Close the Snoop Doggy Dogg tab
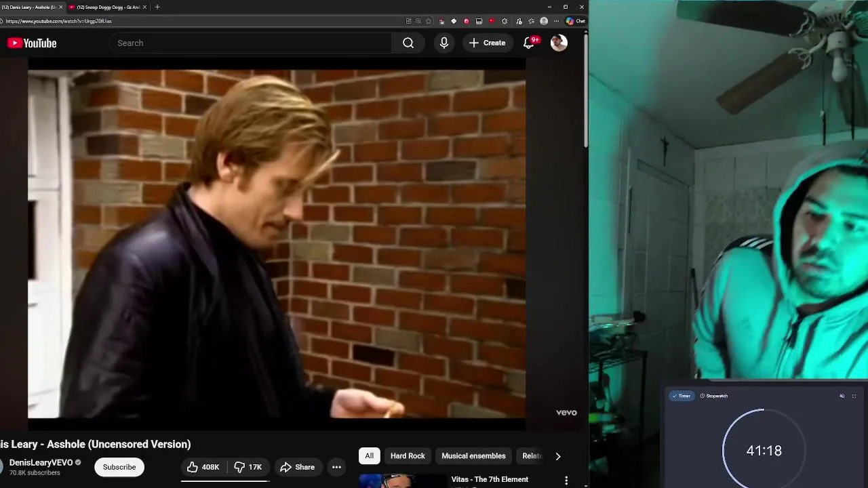Viewport: 868px width, 488px height. click(144, 7)
